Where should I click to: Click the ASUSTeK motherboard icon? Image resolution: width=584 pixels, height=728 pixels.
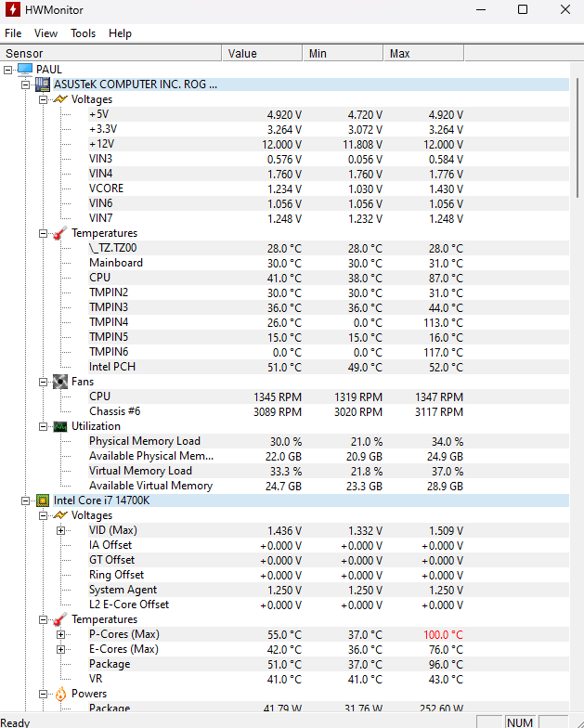[43, 84]
